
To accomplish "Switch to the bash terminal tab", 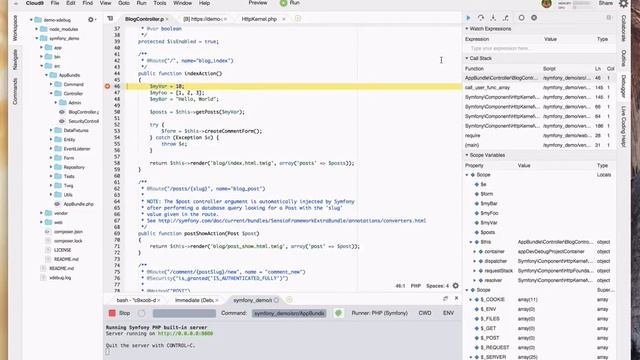I will click(136, 300).
